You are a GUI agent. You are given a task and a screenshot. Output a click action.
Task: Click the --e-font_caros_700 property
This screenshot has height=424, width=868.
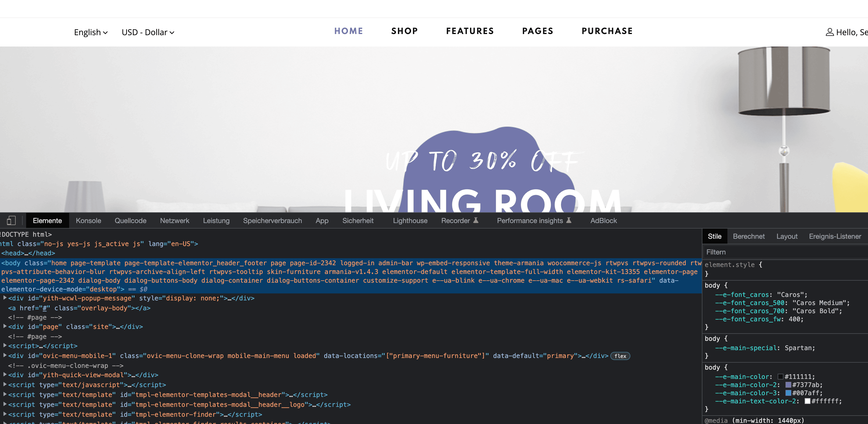pos(778,311)
